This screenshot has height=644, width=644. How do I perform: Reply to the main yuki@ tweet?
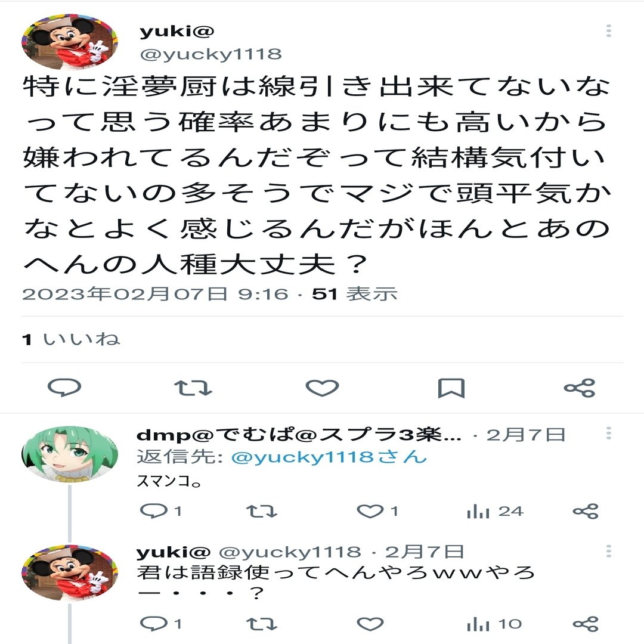point(64,388)
